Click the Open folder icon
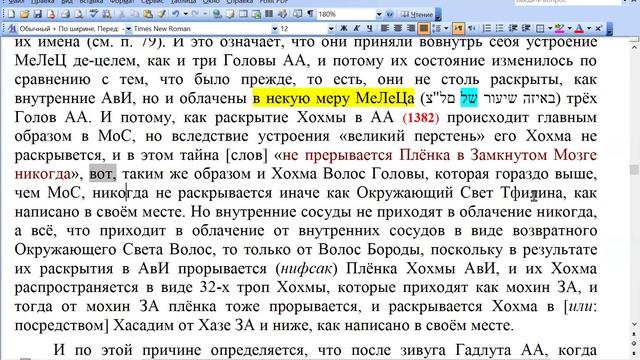Image resolution: width=640 pixels, height=360 pixels. [24, 14]
